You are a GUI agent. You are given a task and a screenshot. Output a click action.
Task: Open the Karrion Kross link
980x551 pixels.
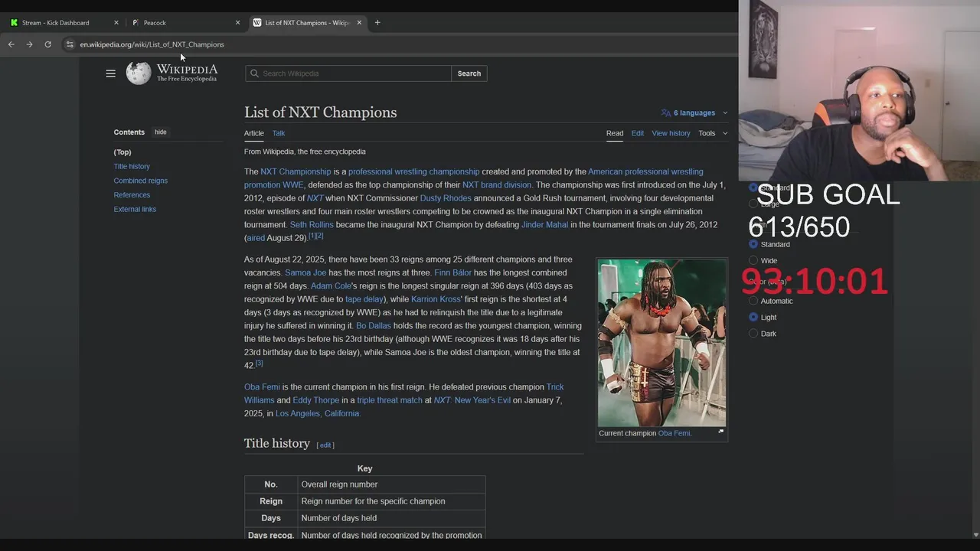tap(436, 299)
